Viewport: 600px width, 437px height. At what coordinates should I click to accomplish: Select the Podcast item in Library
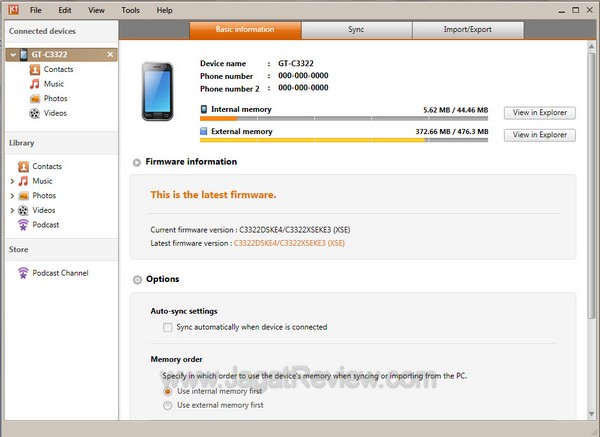pyautogui.click(x=48, y=225)
